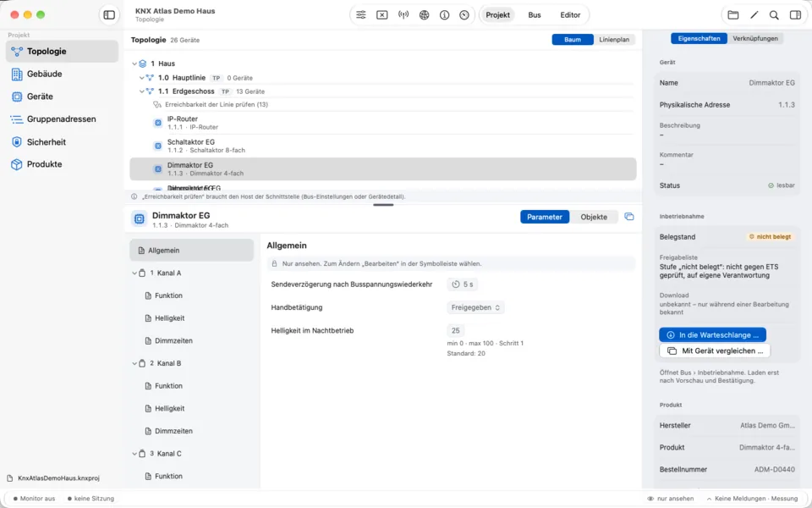Open Topologie in the sidebar

pos(62,52)
